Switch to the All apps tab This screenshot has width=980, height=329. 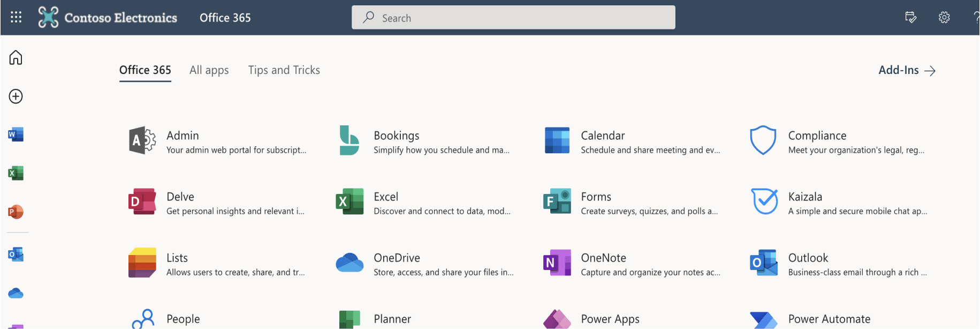[x=209, y=70]
